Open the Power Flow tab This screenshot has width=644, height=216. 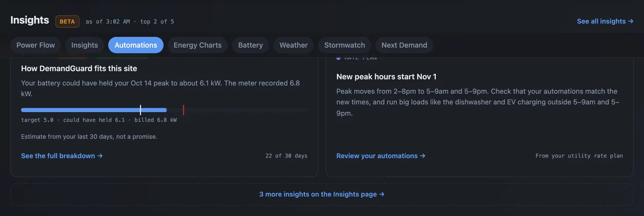35,45
